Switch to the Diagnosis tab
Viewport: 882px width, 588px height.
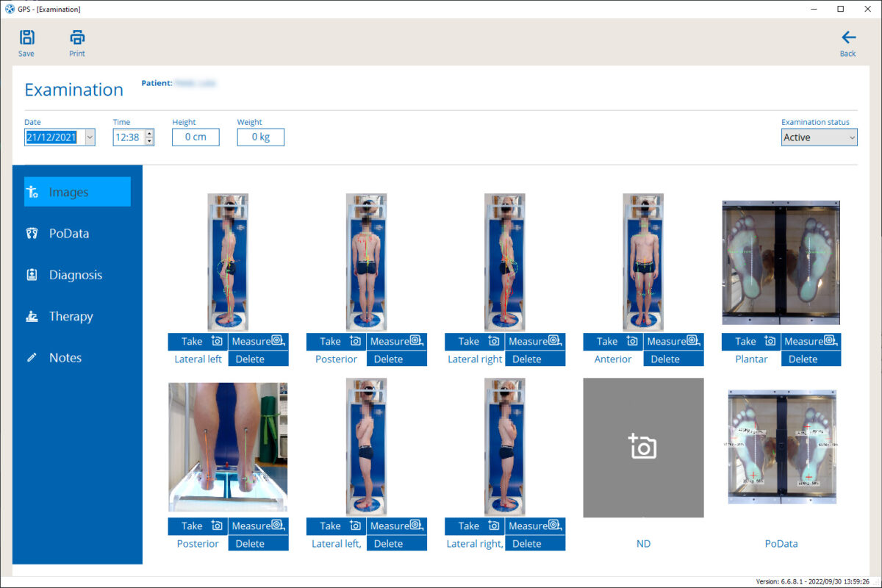(x=75, y=275)
